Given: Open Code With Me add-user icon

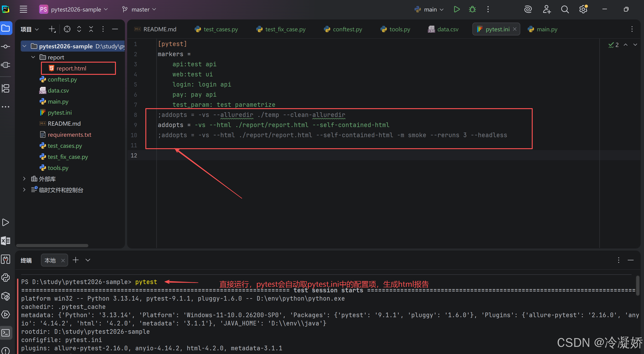Looking at the screenshot, I should click(x=546, y=9).
